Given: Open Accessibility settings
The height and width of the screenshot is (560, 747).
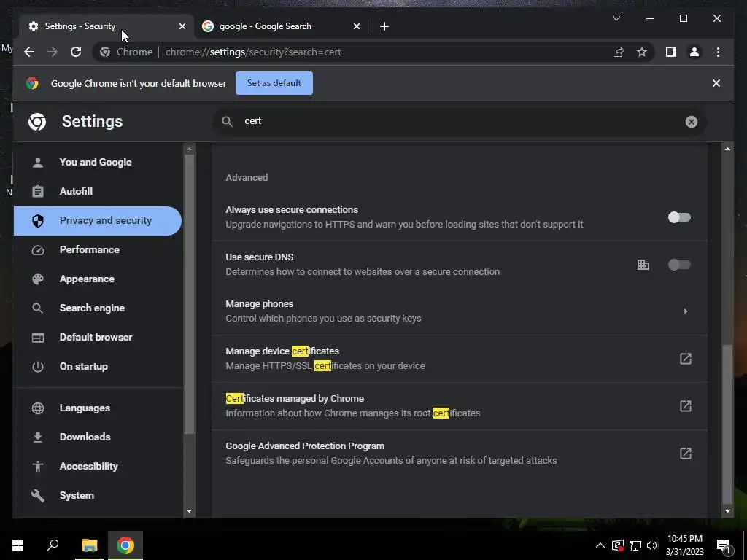Looking at the screenshot, I should 97,466.
